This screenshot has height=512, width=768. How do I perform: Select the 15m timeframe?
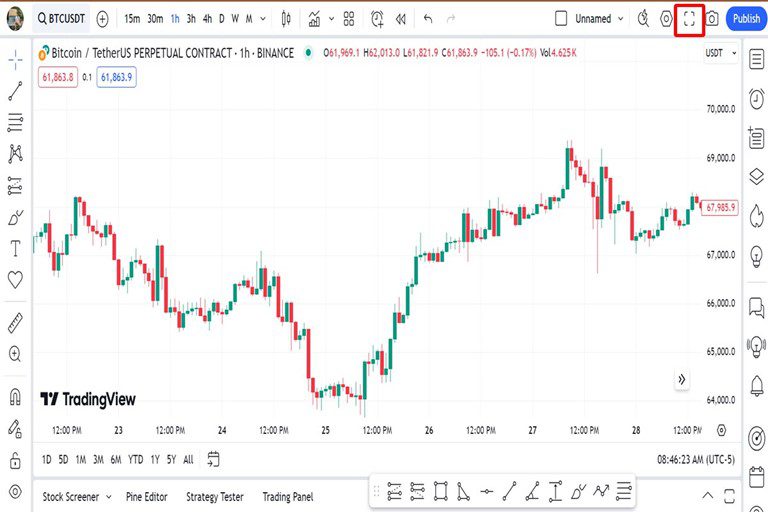point(132,19)
